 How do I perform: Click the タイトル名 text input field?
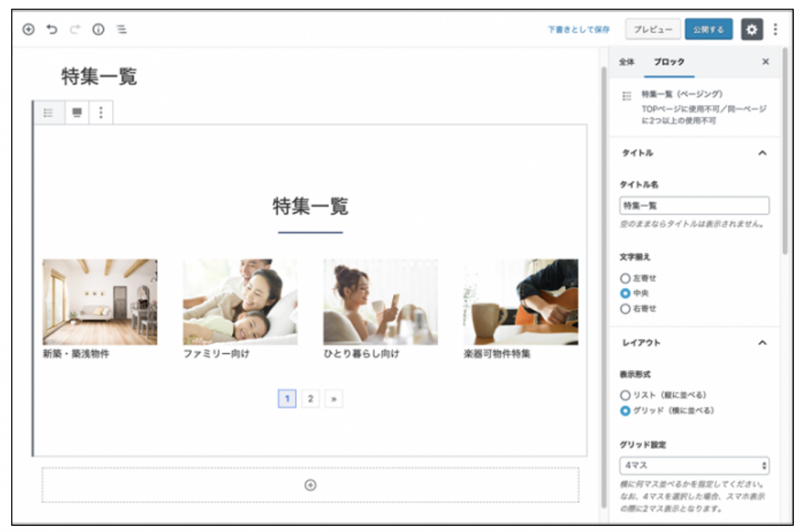tap(694, 205)
